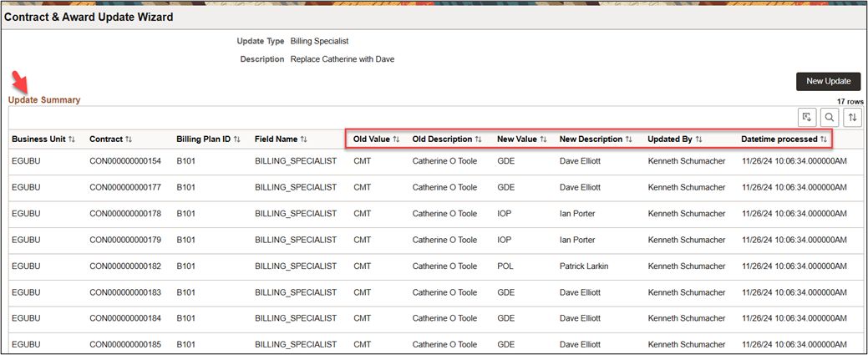
Task: Sort by Old Description column arrows
Action: click(479, 139)
